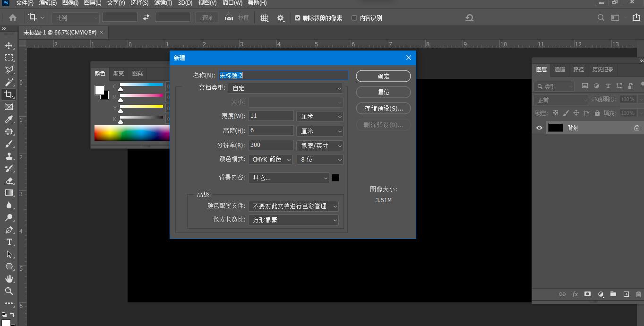Reset crop with the undo arrow icon
The height and width of the screenshot is (326, 644).
tap(469, 17)
